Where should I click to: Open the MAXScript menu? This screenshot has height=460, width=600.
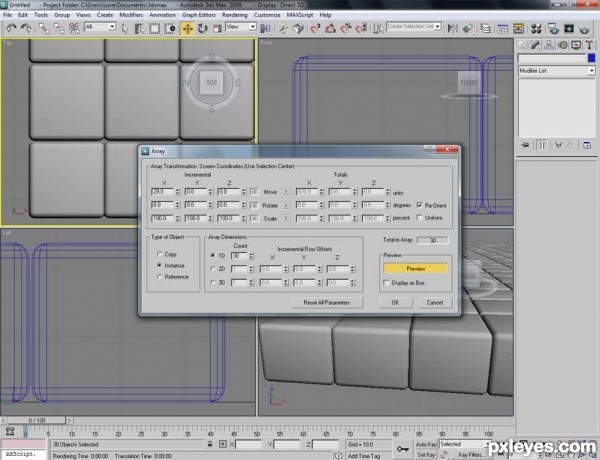300,15
